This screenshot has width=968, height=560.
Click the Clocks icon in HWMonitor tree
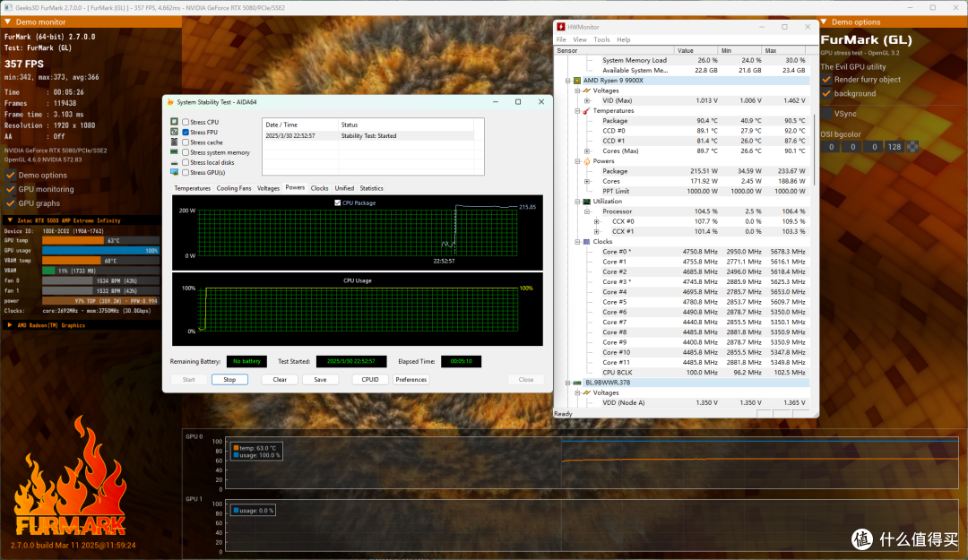(x=586, y=241)
